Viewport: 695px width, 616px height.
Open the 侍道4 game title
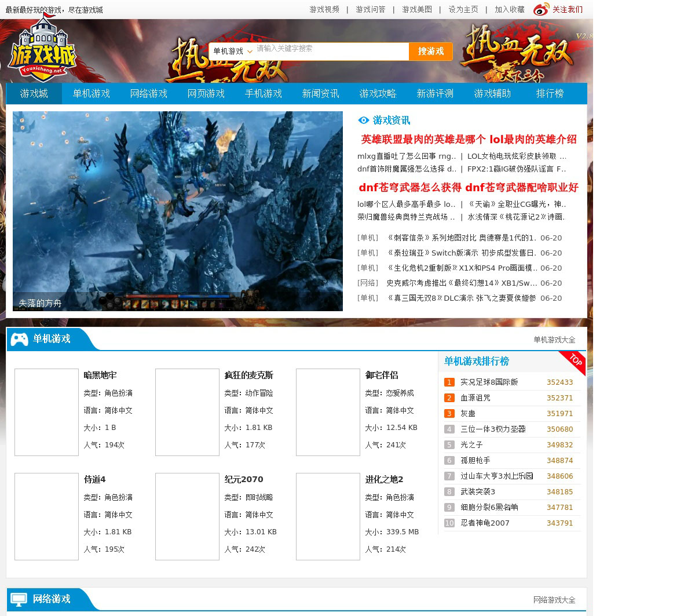[95, 479]
